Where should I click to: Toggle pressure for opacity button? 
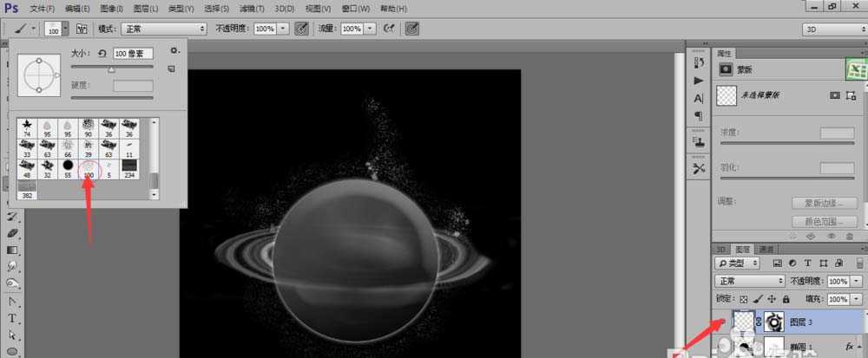click(x=301, y=29)
